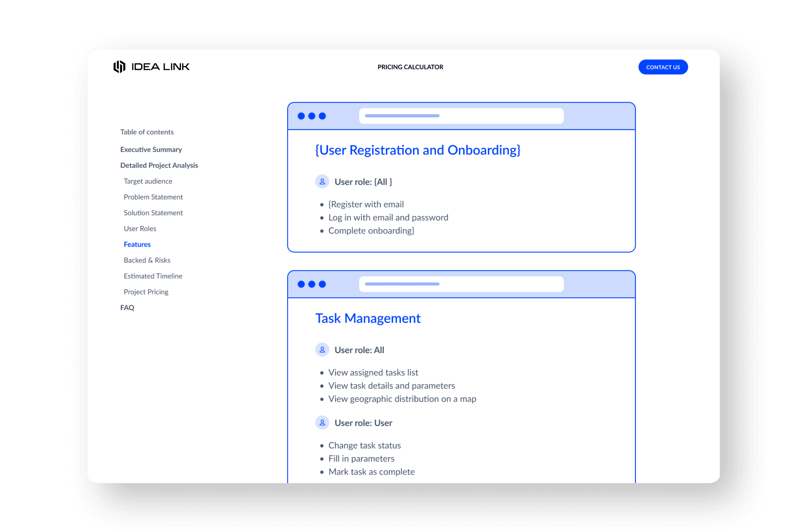This screenshot has height=532, width=808.
Task: Click user icon beside User role: All
Action: [322, 350]
